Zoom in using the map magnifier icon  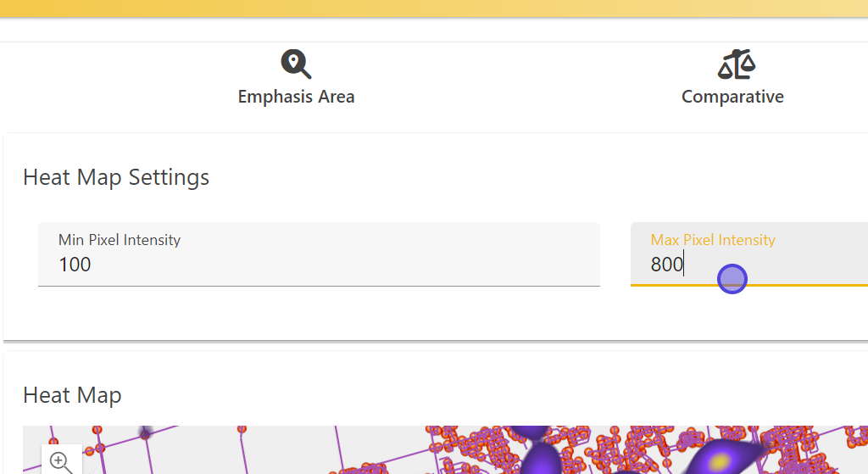pyautogui.click(x=60, y=461)
